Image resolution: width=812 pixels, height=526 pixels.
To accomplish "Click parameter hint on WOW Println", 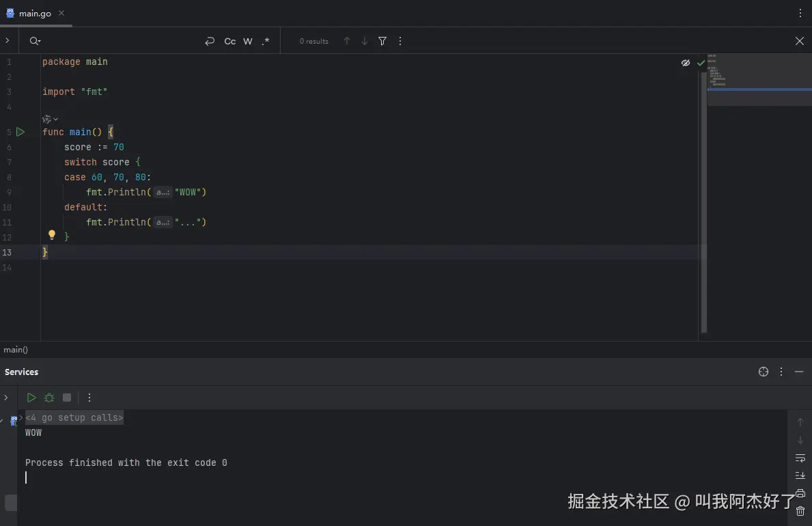I will [x=163, y=192].
